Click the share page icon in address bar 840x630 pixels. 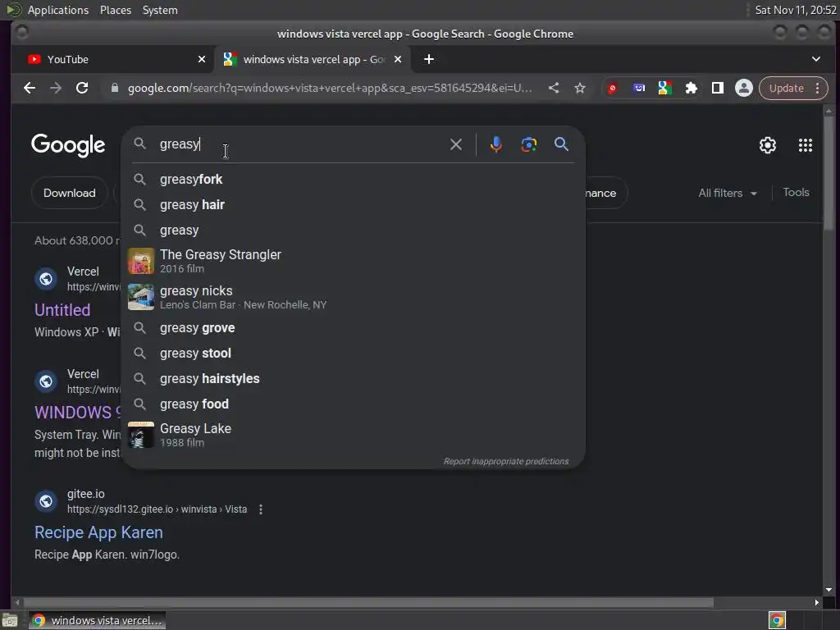(x=554, y=88)
